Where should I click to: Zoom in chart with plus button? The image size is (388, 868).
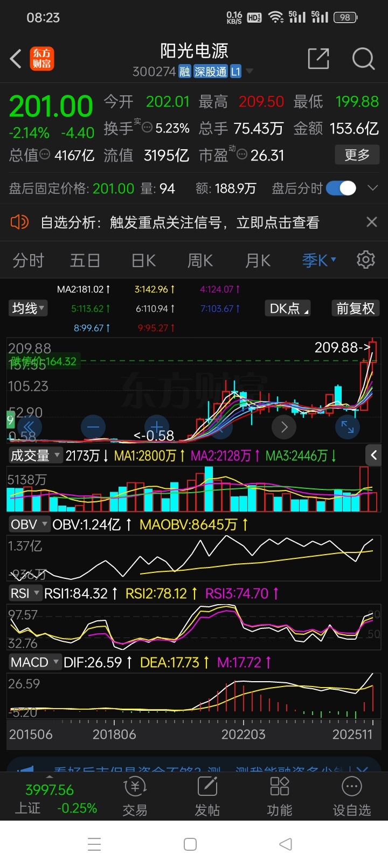pos(157,427)
